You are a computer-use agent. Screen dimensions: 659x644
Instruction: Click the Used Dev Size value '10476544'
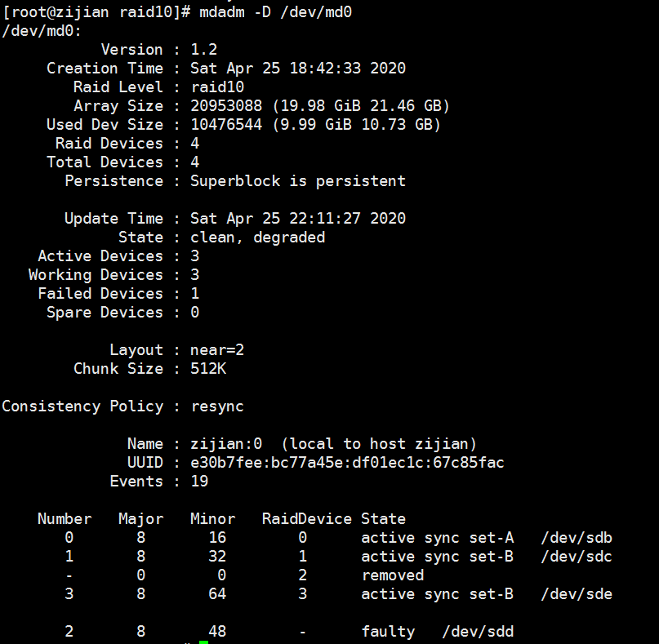(226, 124)
